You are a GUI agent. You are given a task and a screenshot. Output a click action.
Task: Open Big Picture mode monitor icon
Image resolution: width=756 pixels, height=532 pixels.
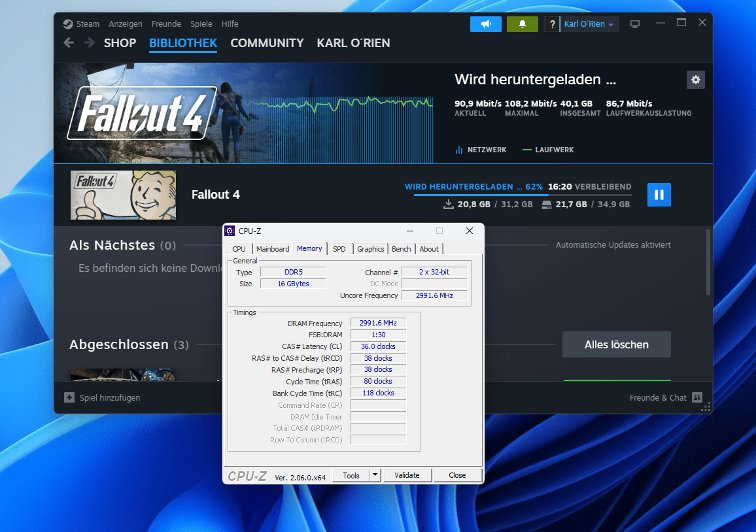point(635,24)
